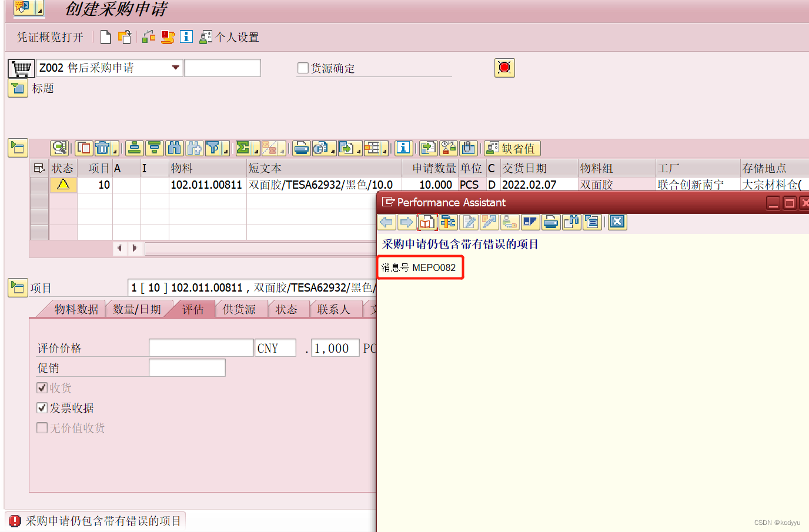The image size is (809, 532).
Task: Open the item selector 1 [ 10 ] dropdown field
Action: 252,287
